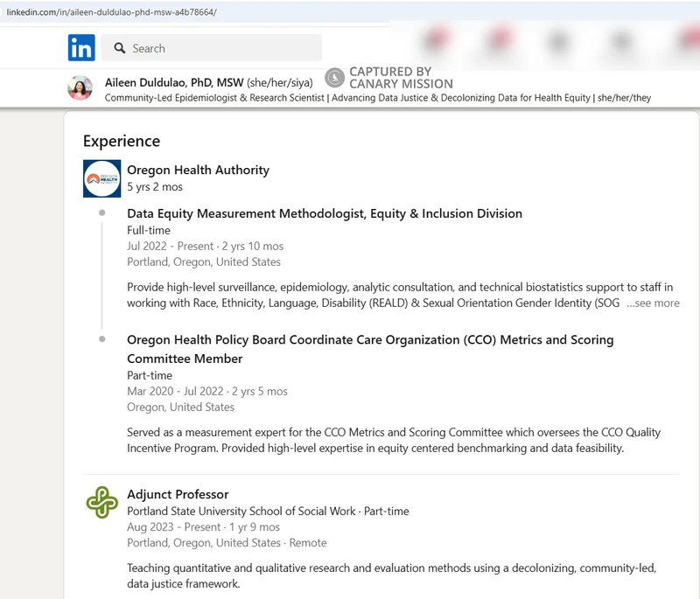
Task: Open the Portland State University logo
Action: 101,503
